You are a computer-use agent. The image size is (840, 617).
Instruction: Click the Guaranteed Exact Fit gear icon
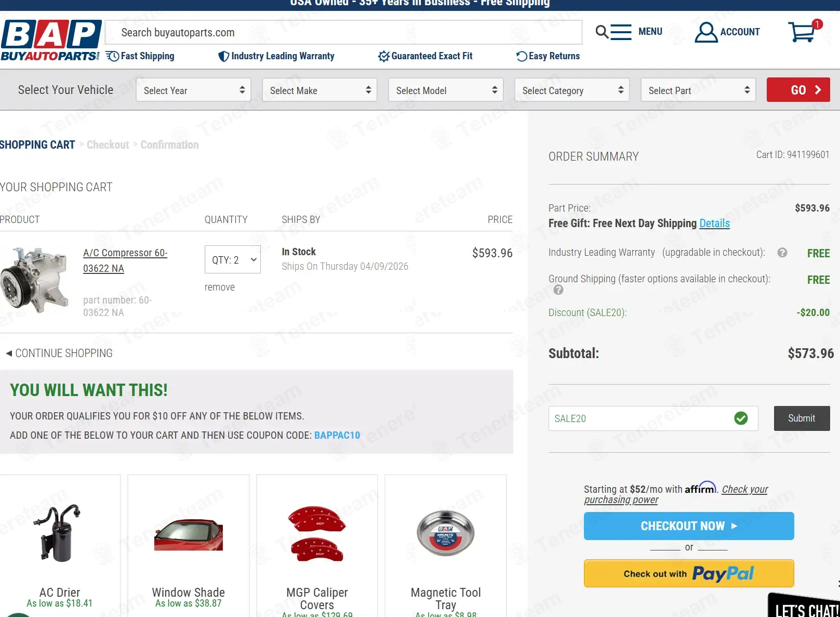point(384,56)
